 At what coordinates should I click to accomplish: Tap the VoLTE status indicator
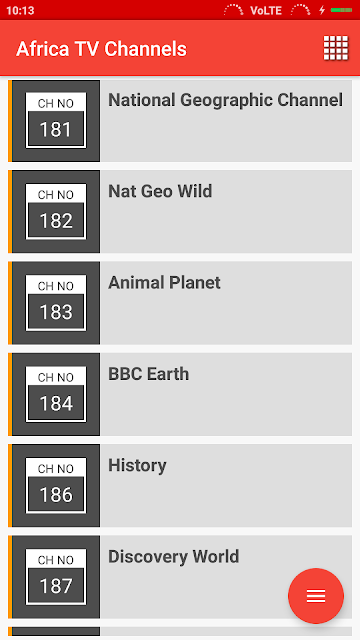pos(266,11)
